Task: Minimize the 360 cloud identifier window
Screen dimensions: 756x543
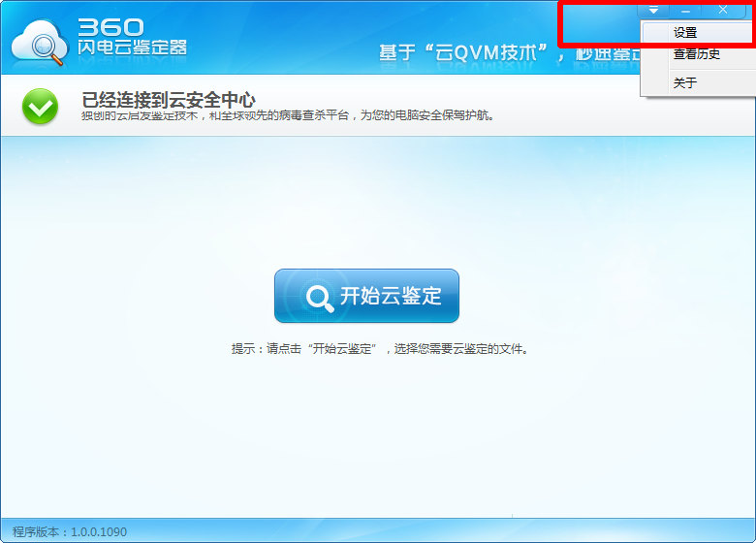Action: (x=685, y=10)
